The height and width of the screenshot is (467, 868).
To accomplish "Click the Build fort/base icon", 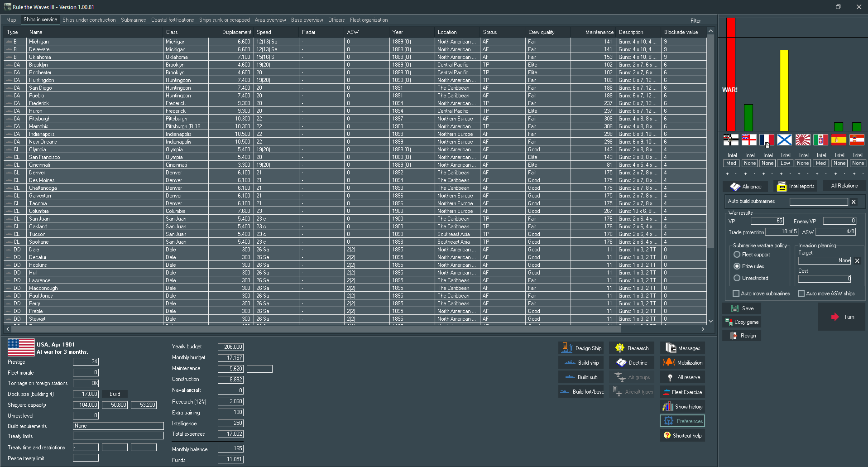I will pyautogui.click(x=565, y=392).
